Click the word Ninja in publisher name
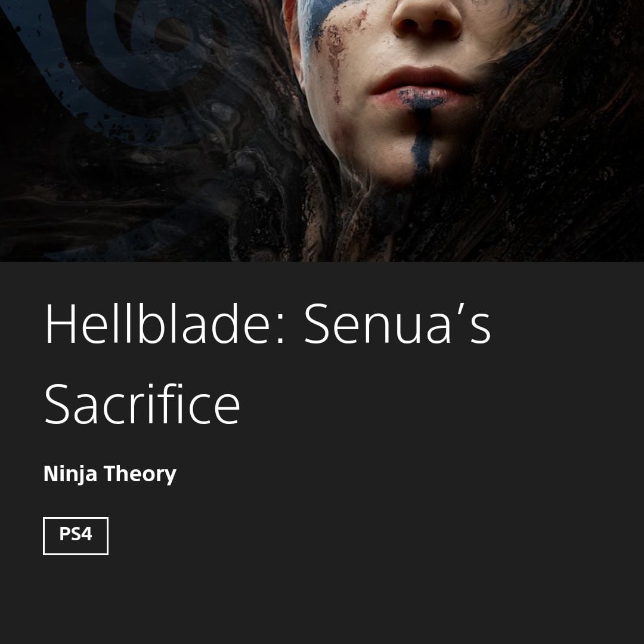Screen dimensions: 644x644 point(70,475)
